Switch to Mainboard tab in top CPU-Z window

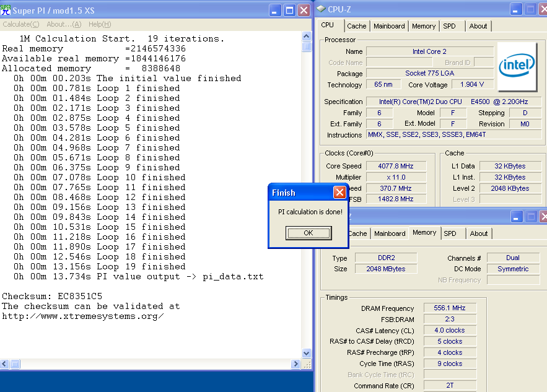click(x=389, y=26)
